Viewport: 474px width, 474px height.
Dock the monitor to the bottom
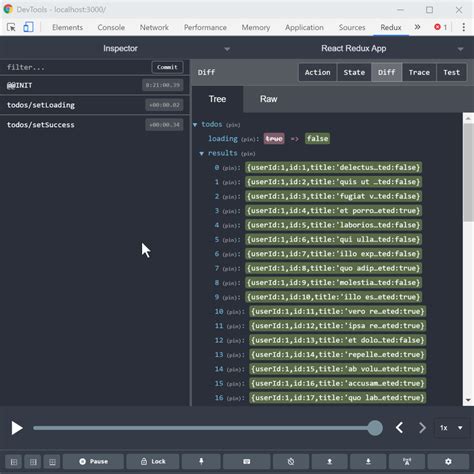pos(52,462)
